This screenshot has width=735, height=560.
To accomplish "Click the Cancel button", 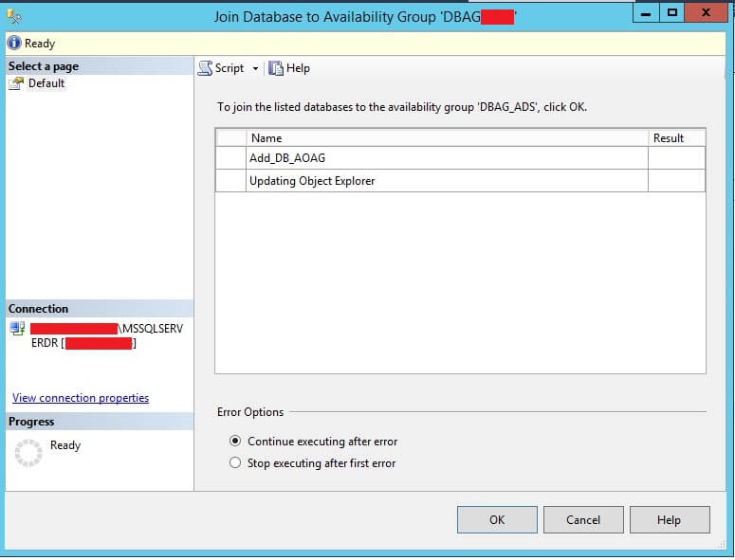I will pos(583,519).
